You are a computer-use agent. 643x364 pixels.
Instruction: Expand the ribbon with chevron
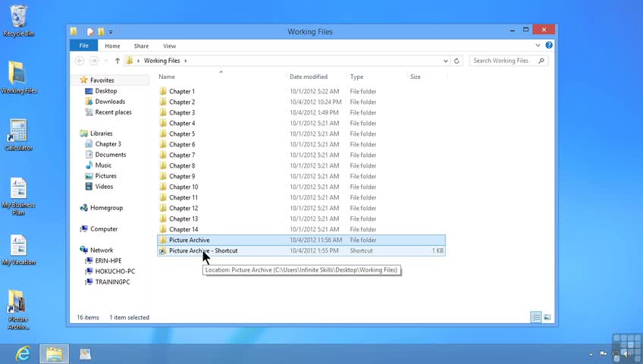coord(538,45)
